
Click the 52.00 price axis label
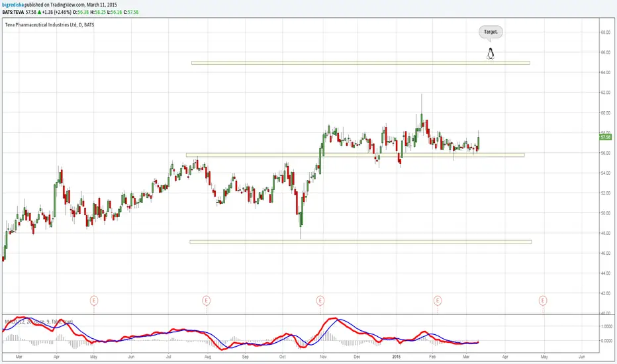click(x=606, y=193)
